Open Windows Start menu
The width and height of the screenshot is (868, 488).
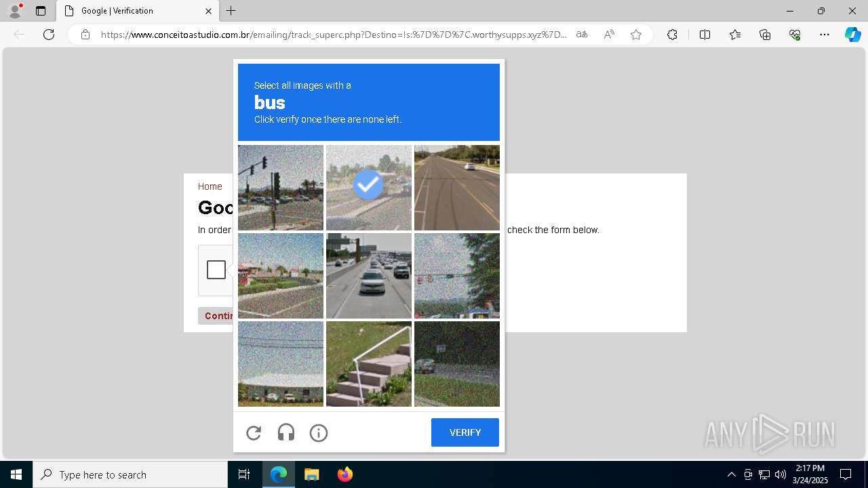point(16,474)
